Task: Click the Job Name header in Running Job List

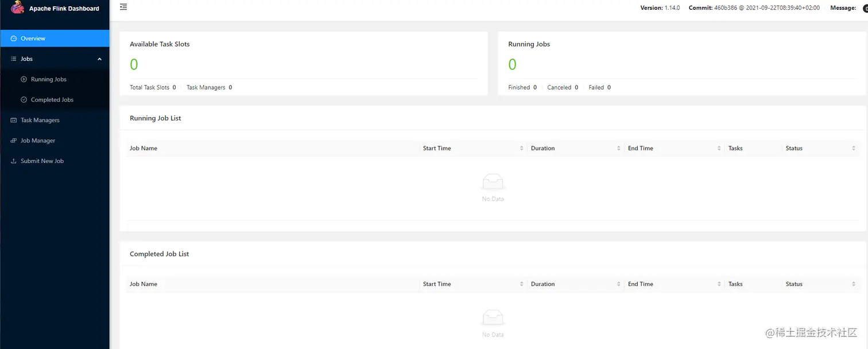Action: [144, 148]
